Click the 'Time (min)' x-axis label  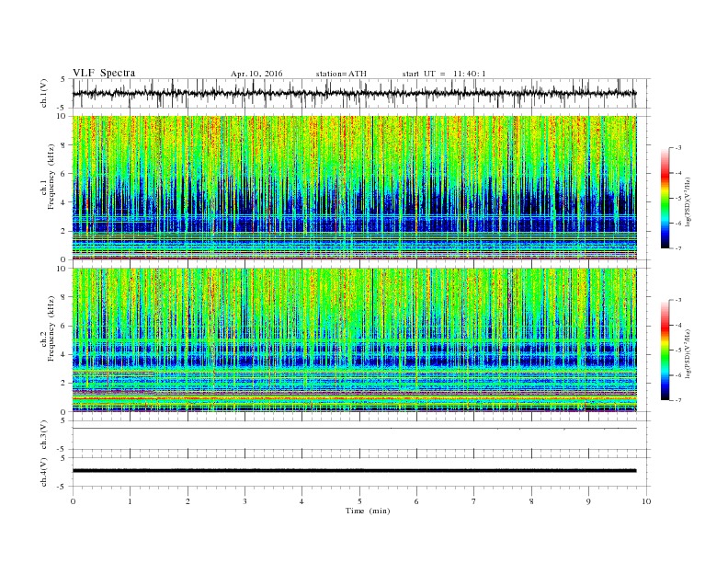[368, 511]
